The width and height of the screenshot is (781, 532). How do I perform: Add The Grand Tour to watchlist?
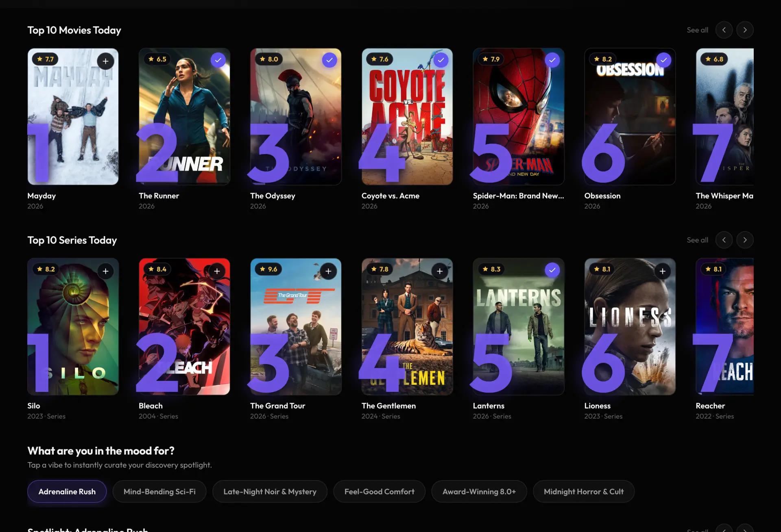click(328, 271)
